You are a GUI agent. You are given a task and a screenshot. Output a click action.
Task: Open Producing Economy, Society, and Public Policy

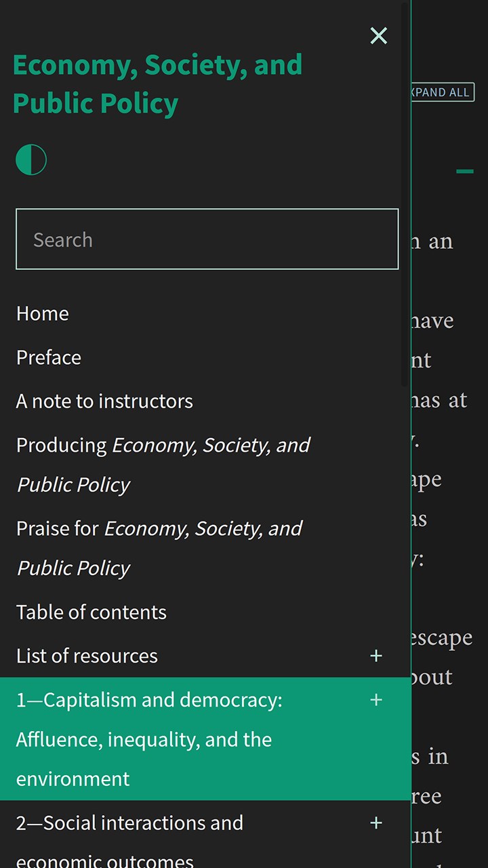(x=163, y=465)
